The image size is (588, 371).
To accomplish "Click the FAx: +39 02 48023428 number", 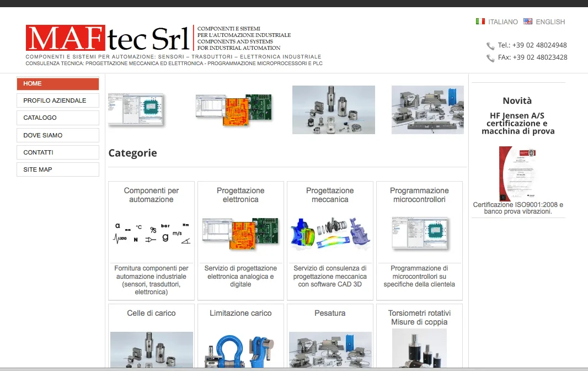I will click(x=532, y=57).
